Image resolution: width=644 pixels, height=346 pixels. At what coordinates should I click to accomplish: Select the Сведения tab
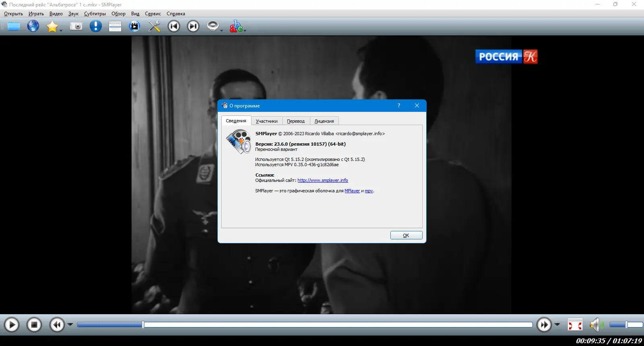[236, 121]
